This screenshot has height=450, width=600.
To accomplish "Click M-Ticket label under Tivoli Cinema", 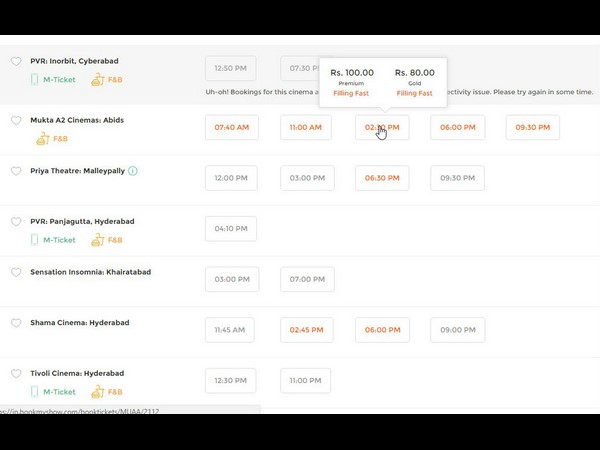I will pos(59,392).
